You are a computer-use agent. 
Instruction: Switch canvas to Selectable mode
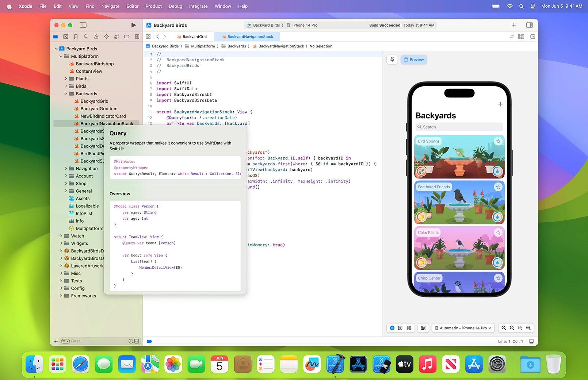pos(400,328)
